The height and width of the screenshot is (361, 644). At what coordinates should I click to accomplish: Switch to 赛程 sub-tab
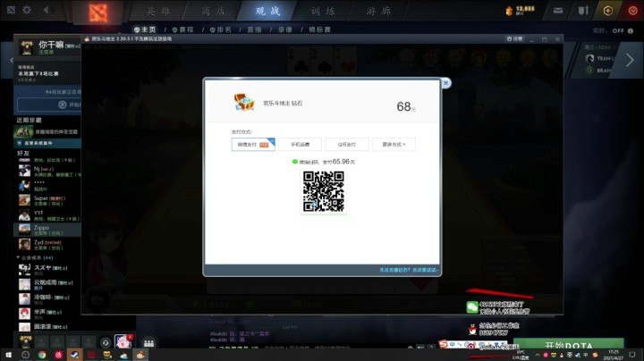coord(183,29)
